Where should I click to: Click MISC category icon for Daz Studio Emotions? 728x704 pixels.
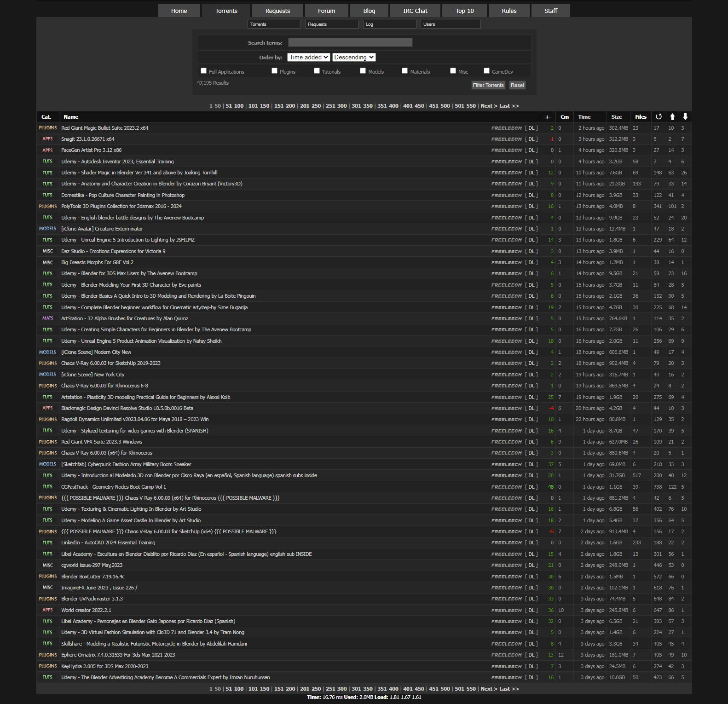pos(48,251)
